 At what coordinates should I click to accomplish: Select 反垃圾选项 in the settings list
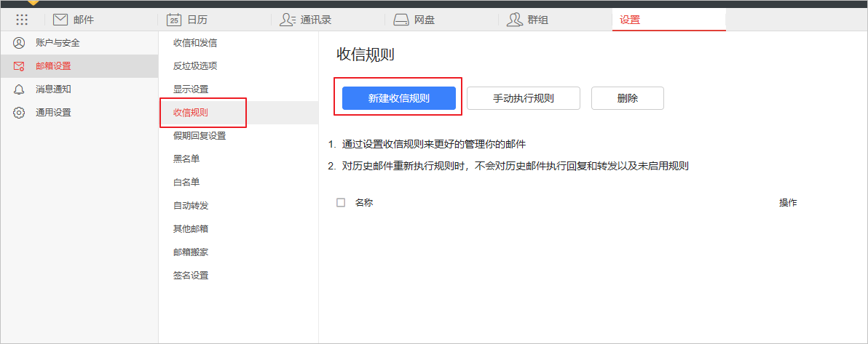point(194,66)
